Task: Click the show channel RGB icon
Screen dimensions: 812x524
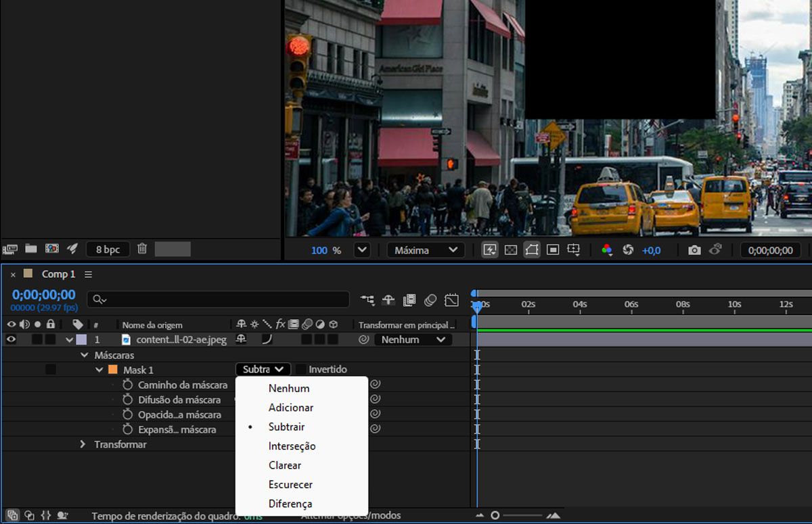Action: (x=606, y=250)
